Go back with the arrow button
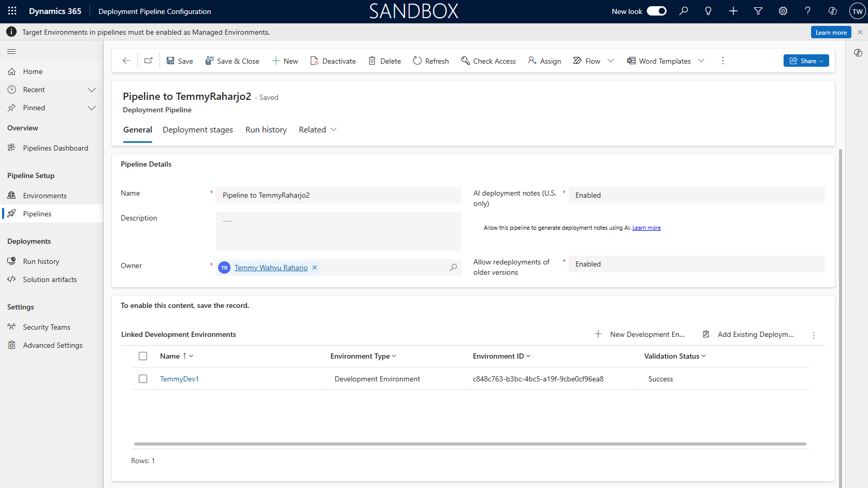Viewport: 868px width, 488px height. point(126,61)
